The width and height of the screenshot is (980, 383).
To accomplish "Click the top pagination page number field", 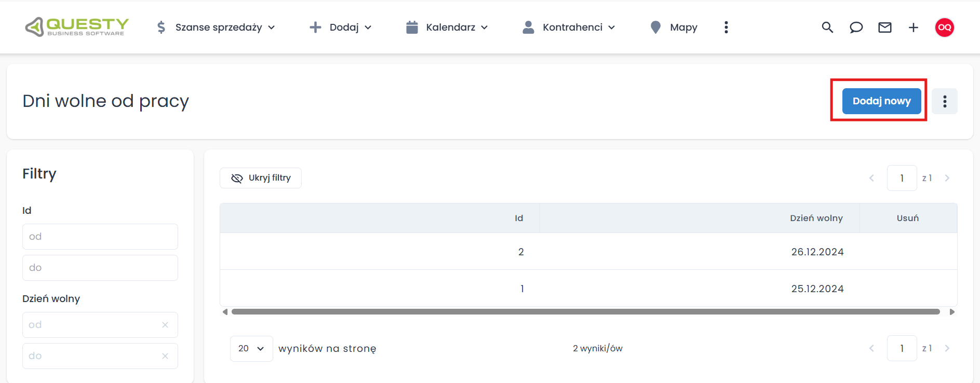I will click(x=902, y=178).
